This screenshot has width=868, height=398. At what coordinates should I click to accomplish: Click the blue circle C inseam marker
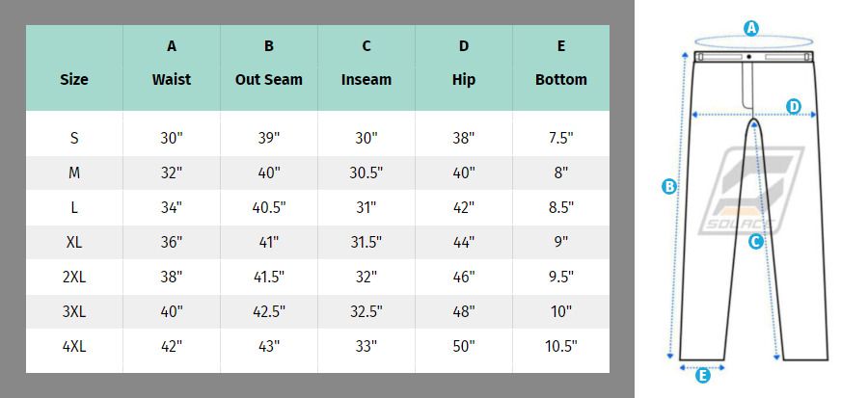tap(755, 241)
